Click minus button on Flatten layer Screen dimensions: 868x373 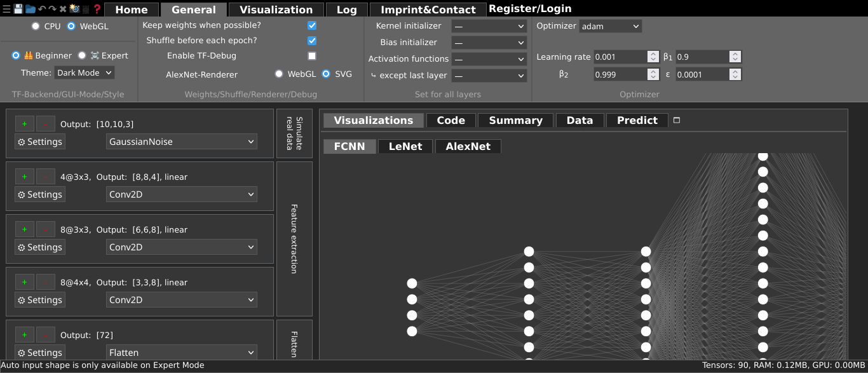pos(45,335)
